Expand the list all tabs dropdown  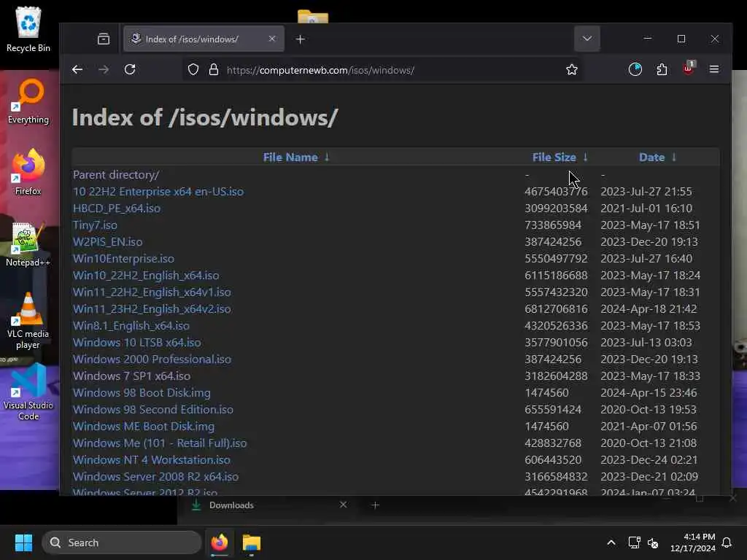pyautogui.click(x=587, y=39)
